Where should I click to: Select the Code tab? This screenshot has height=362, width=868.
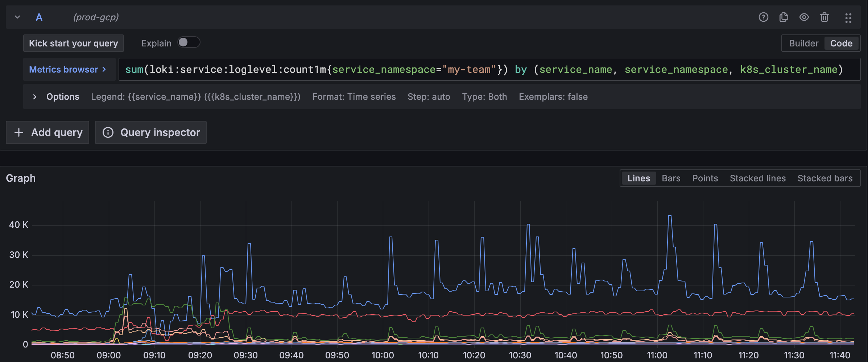tap(841, 43)
